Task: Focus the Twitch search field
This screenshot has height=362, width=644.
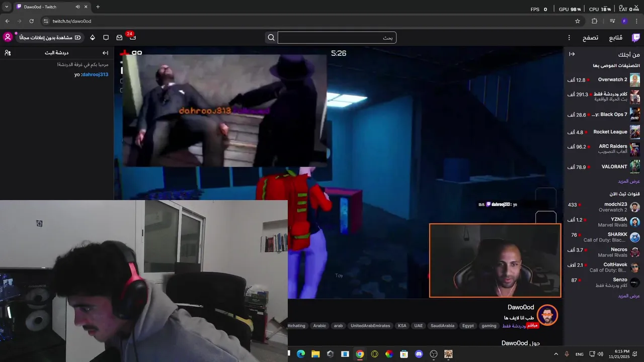Action: [x=337, y=38]
